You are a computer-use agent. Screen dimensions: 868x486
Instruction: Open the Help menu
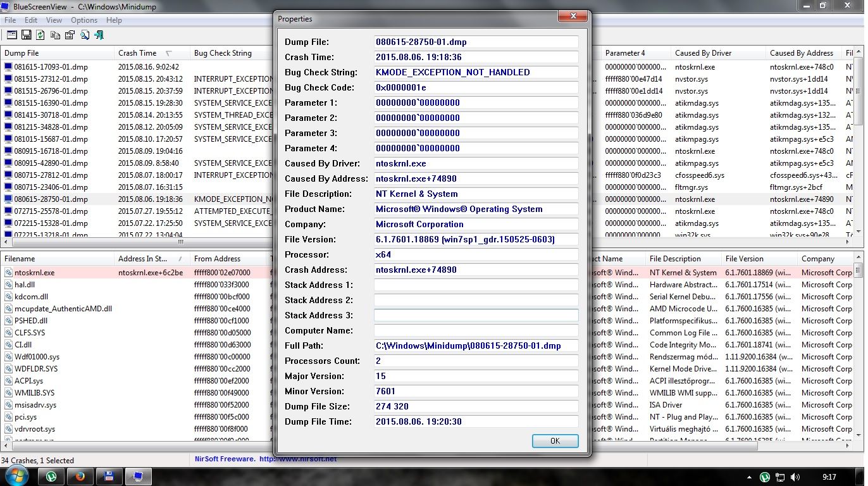pyautogui.click(x=114, y=20)
